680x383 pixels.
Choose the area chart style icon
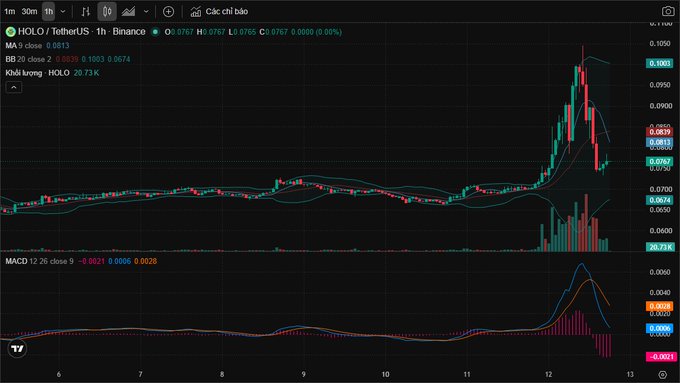128,11
